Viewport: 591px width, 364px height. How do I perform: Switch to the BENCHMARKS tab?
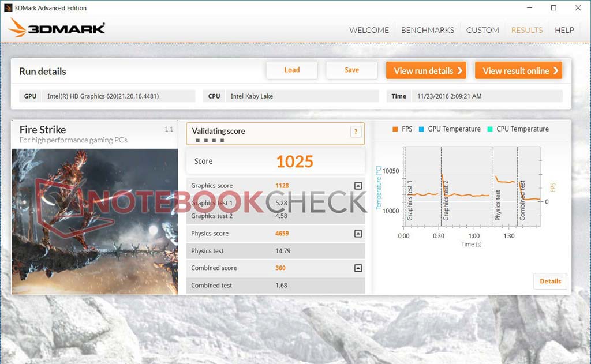tap(427, 30)
